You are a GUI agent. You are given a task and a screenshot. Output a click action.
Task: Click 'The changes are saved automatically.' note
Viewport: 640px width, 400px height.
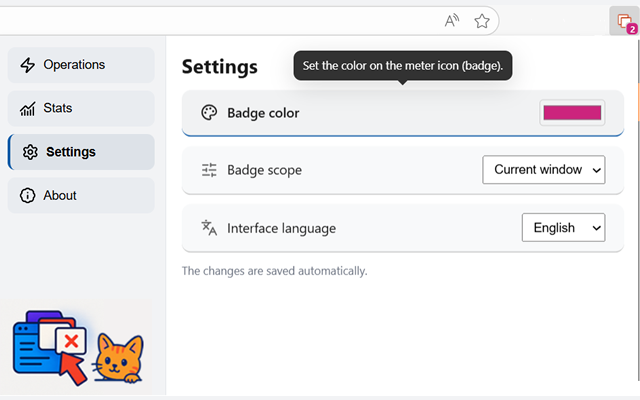pos(275,271)
